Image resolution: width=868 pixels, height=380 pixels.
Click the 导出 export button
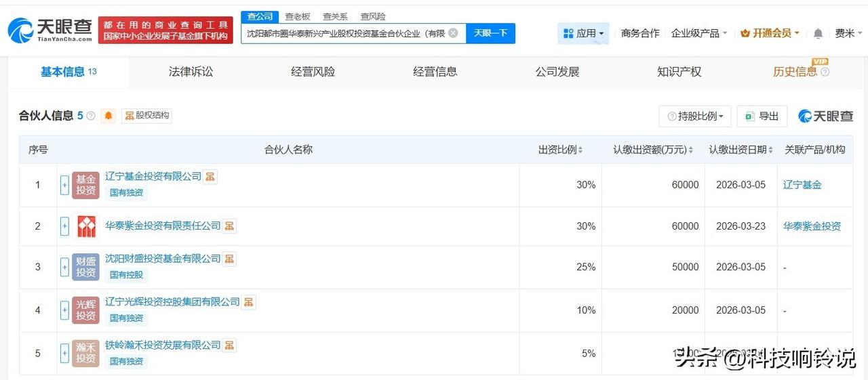(x=762, y=117)
